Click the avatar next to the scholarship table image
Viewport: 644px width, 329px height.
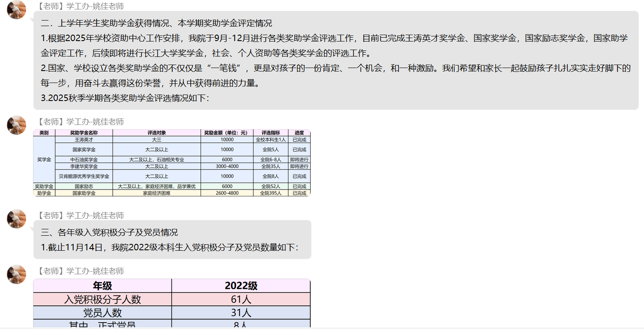(16, 125)
